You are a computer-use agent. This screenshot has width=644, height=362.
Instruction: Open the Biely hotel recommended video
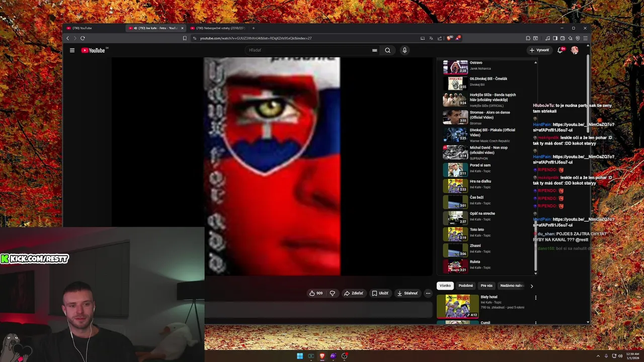pyautogui.click(x=457, y=306)
